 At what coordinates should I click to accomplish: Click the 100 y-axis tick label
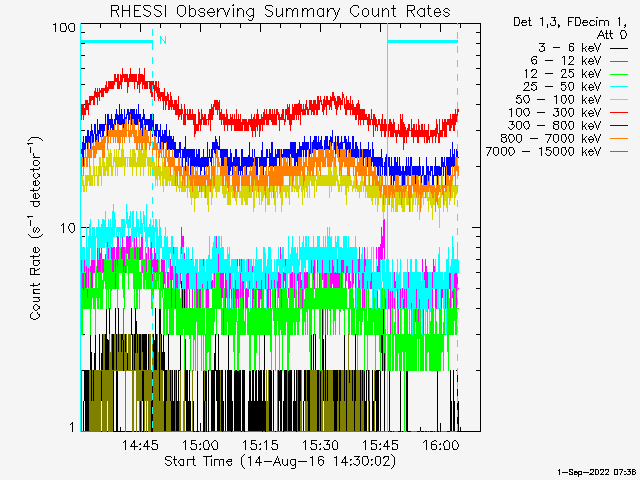tap(64, 28)
